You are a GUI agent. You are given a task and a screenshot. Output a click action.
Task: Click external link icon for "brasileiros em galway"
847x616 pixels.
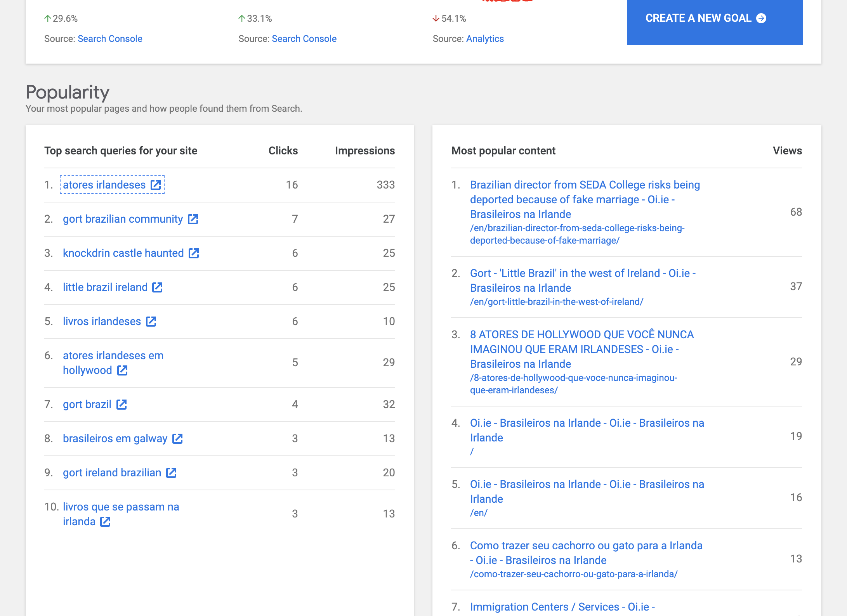click(x=178, y=438)
